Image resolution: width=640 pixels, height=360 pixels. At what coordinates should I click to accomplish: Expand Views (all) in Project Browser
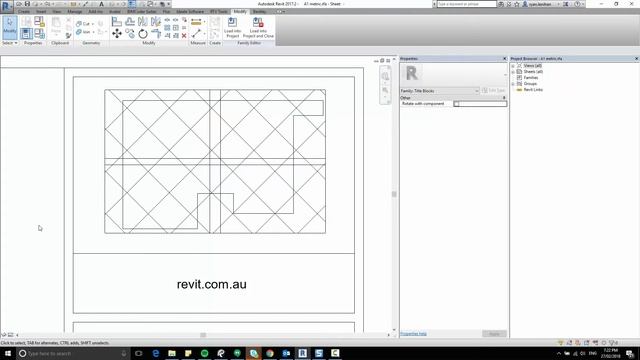(x=513, y=66)
